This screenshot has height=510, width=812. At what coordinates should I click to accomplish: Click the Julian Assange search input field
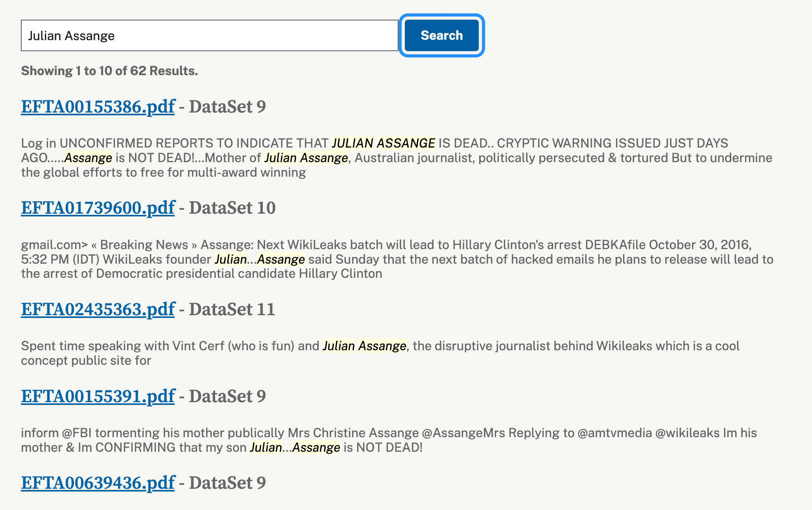(209, 35)
